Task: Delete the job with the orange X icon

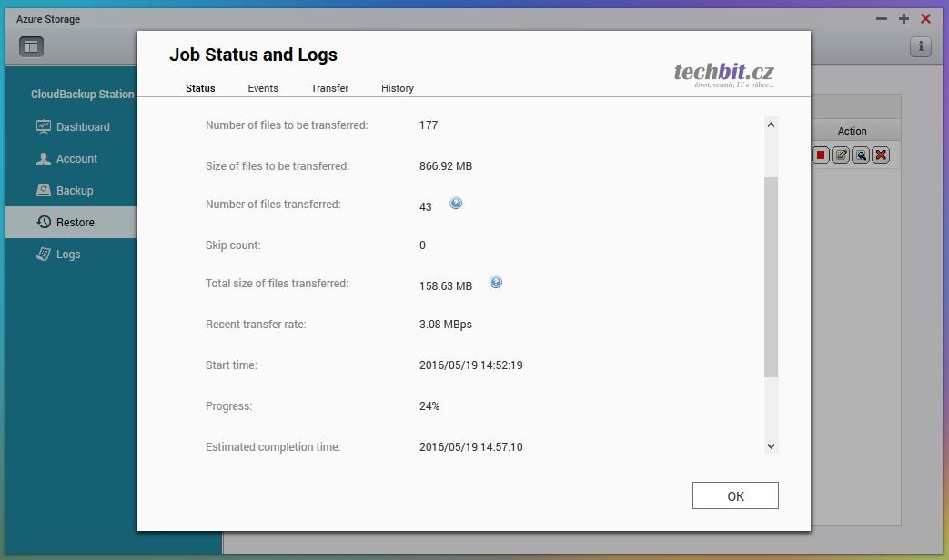Action: pyautogui.click(x=881, y=155)
